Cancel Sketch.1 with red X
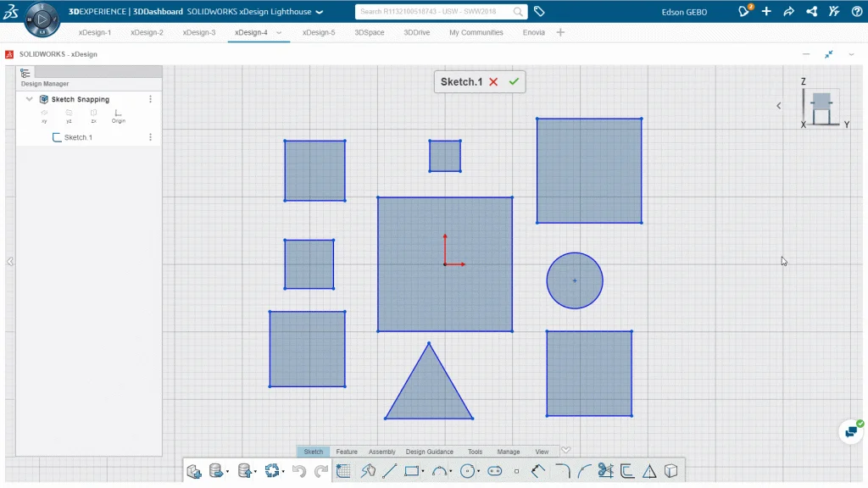The width and height of the screenshot is (868, 488). pyautogui.click(x=493, y=82)
